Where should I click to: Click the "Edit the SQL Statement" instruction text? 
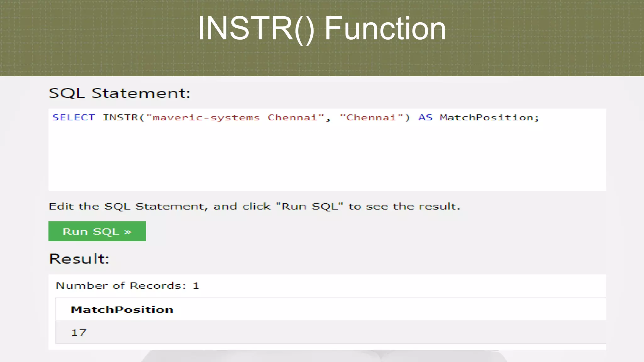click(254, 206)
